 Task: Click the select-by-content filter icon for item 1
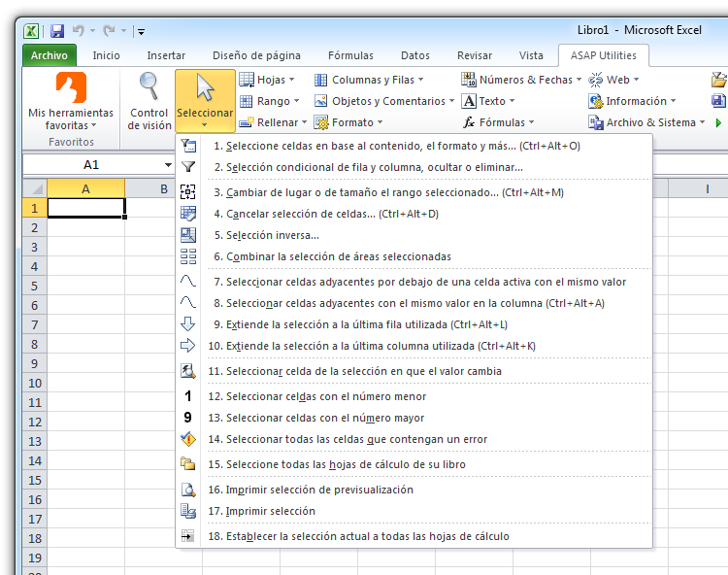[188, 146]
